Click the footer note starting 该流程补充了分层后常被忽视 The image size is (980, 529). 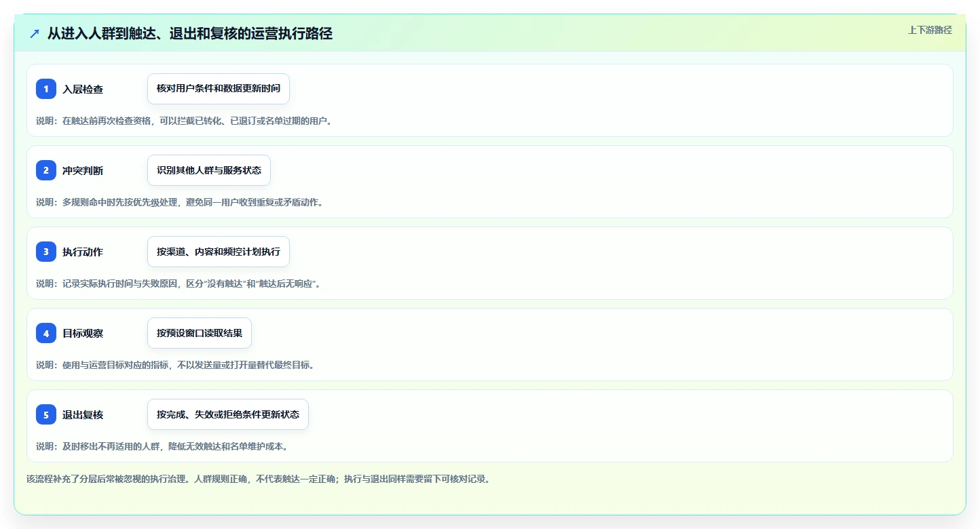258,479
